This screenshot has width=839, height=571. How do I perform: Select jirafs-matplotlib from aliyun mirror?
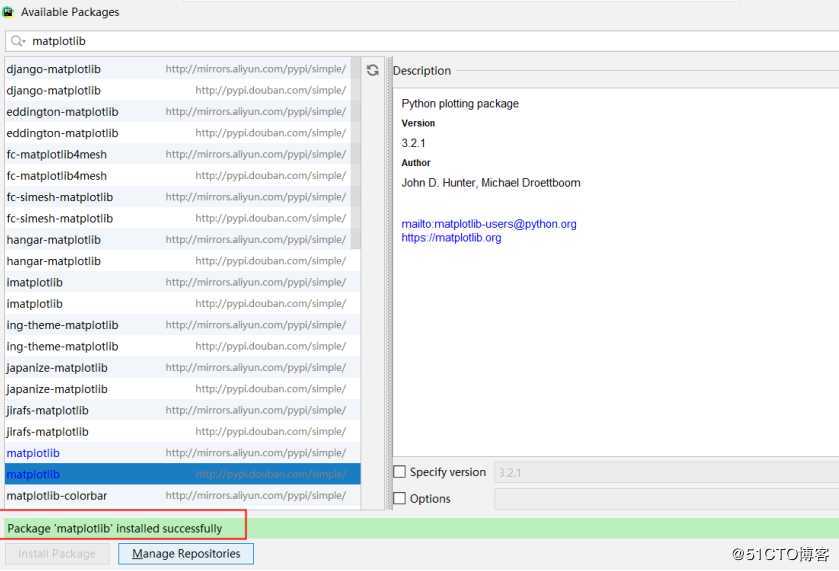[x=182, y=410]
